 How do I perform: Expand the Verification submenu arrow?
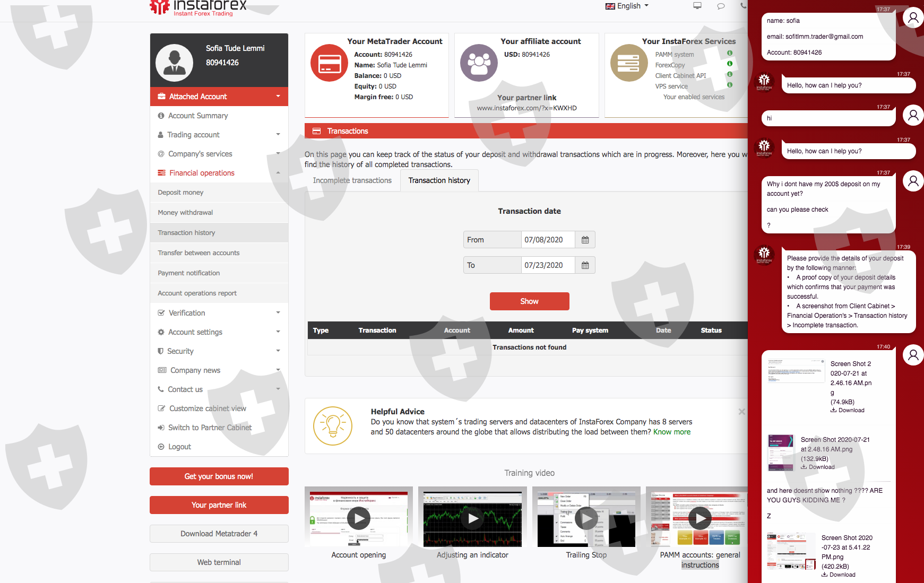[278, 312]
